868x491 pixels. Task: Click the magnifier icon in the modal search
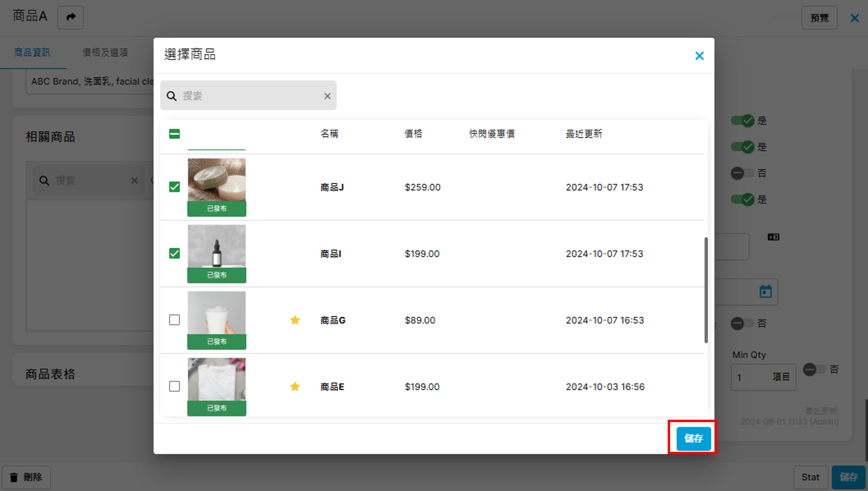pos(171,96)
